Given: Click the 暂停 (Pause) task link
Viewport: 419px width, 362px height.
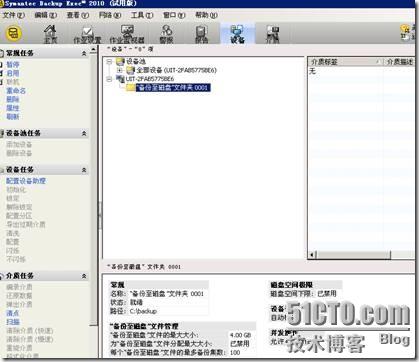Looking at the screenshot, I should pyautogui.click(x=13, y=65).
